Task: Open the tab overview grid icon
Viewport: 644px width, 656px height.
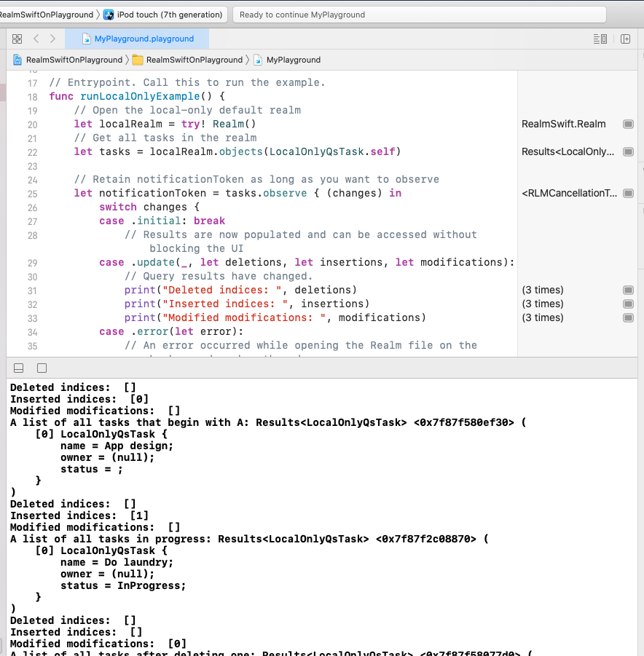Action: click(17, 39)
